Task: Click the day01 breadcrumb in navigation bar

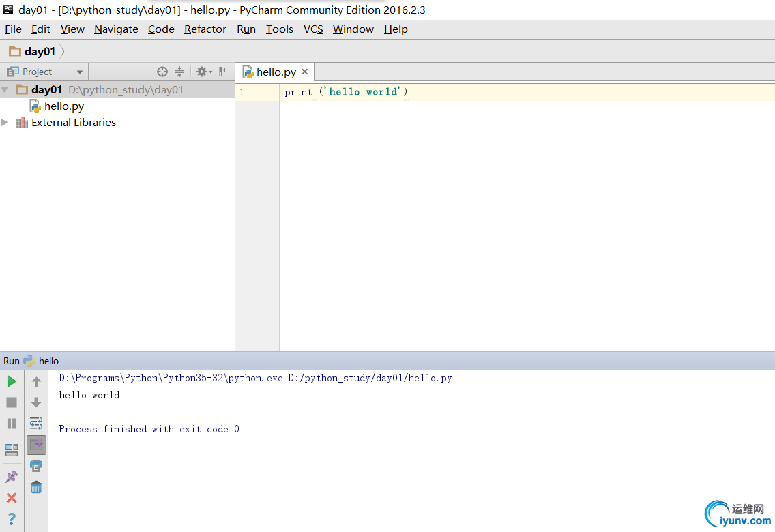Action: click(33, 51)
